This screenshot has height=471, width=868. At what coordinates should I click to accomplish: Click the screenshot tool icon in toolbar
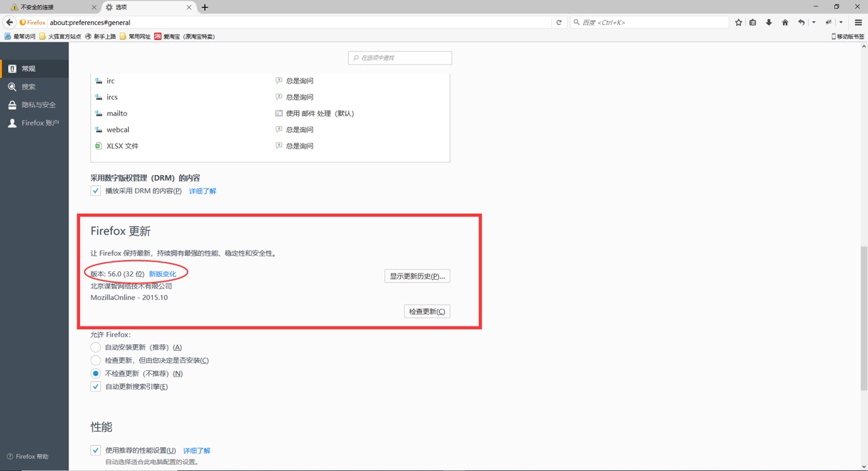click(x=828, y=22)
